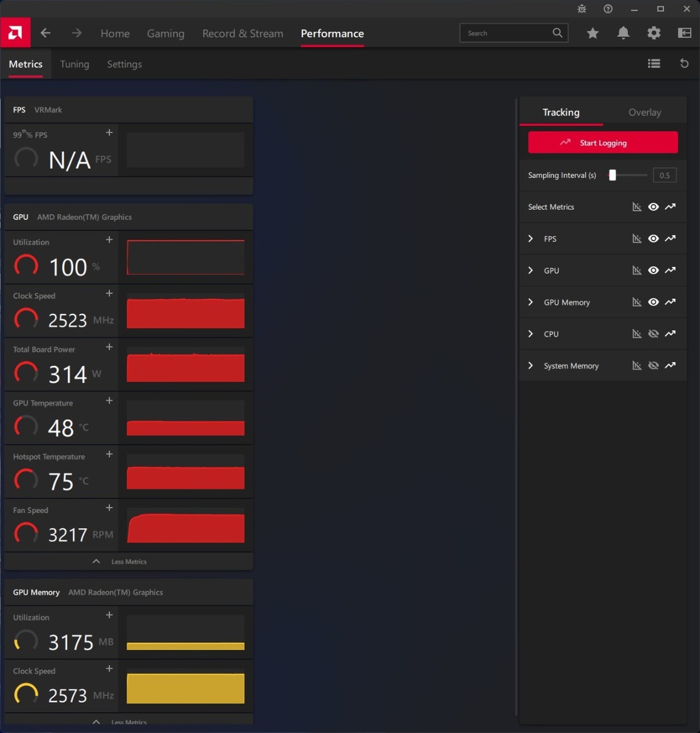This screenshot has width=700, height=733.
Task: Open the help question mark icon
Action: coord(608,9)
